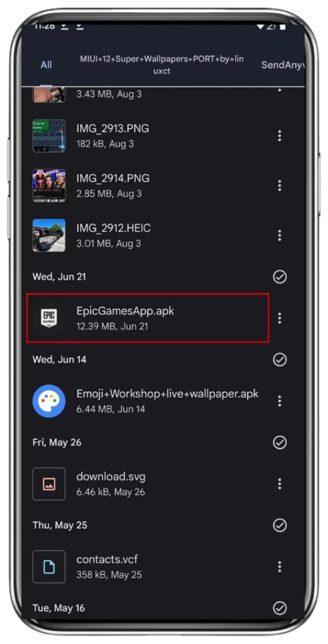Tap the IMG_2913.PNG thumbnail

(x=49, y=136)
